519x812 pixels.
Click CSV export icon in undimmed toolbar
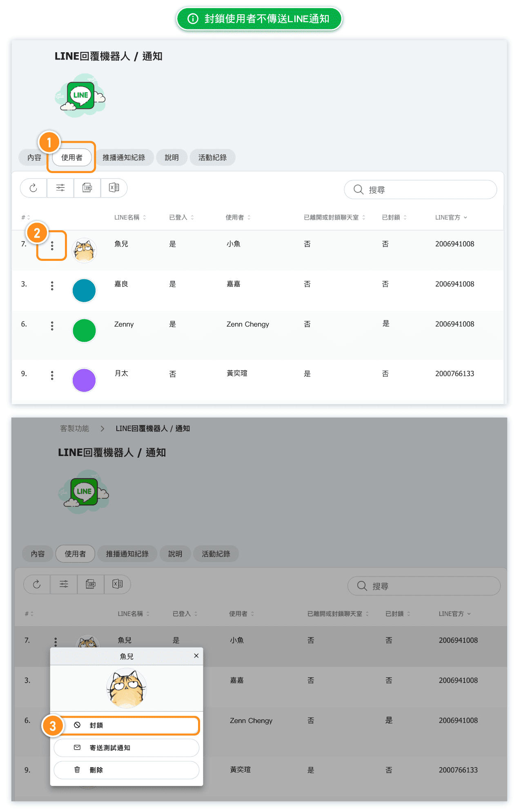click(87, 188)
